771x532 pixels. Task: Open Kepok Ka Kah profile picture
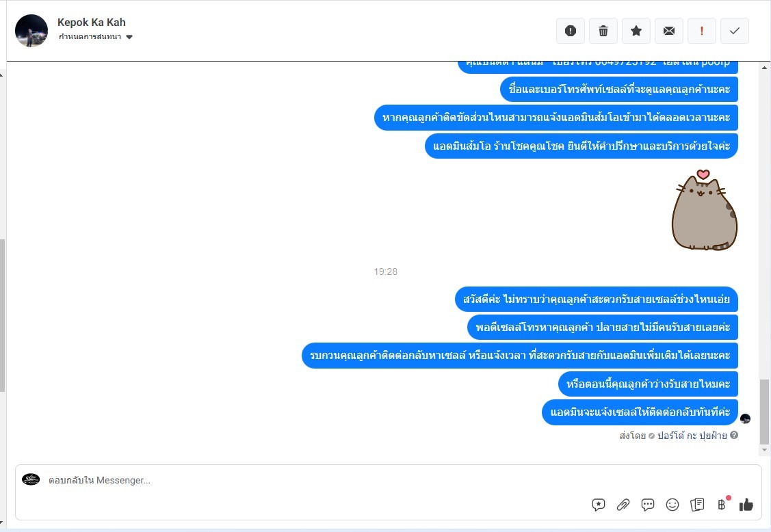click(x=31, y=31)
